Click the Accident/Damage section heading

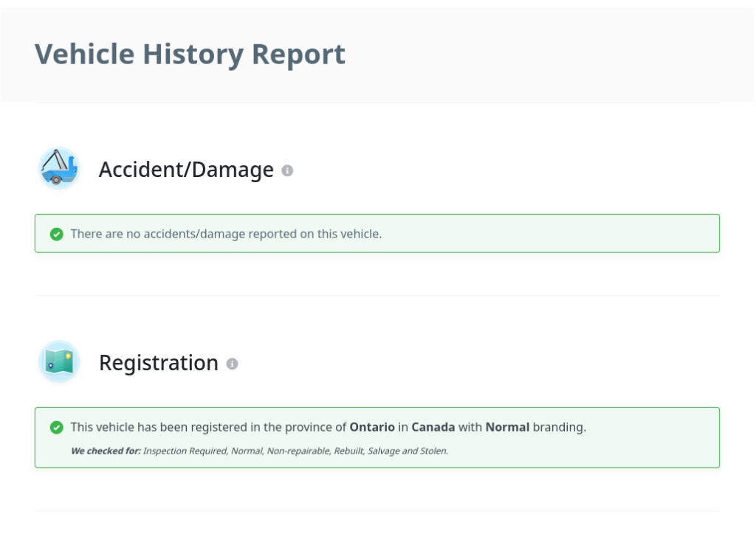click(186, 170)
